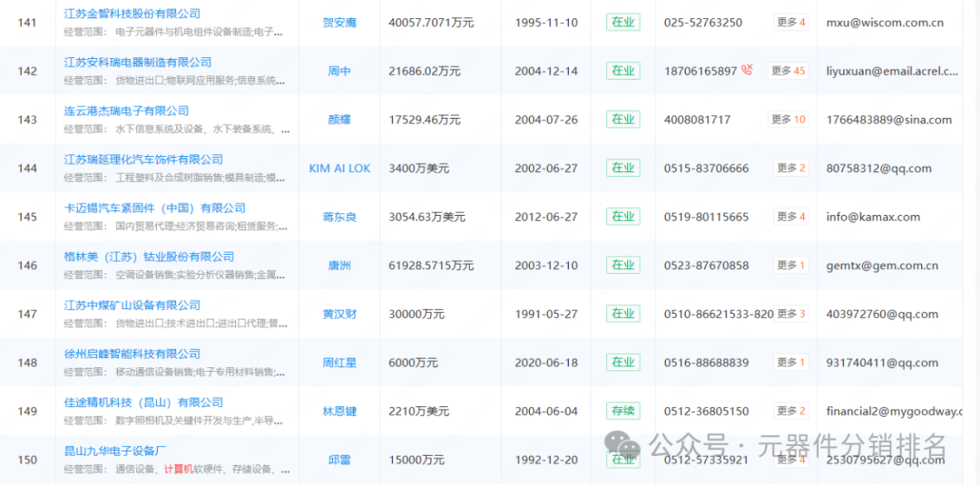Image resolution: width=980 pixels, height=485 pixels.
Task: Open company 江苏安科瑞电器制造有限公司
Action: pos(138,62)
